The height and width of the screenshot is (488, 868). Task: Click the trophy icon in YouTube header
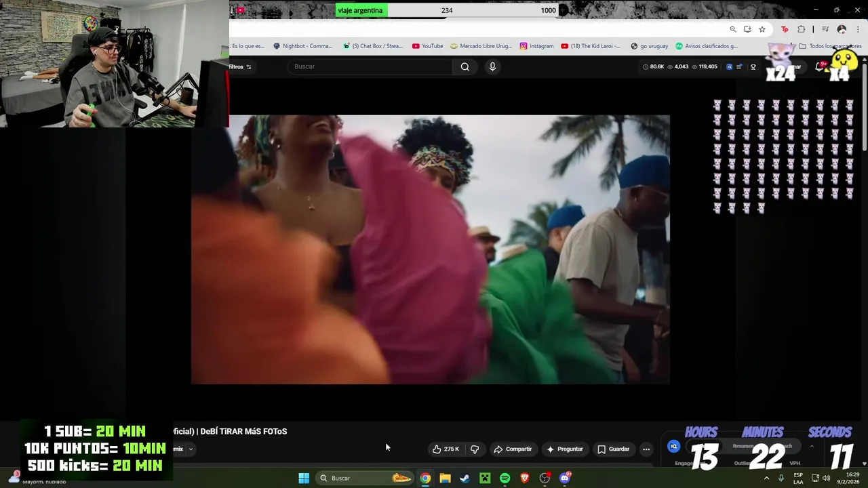pyautogui.click(x=753, y=66)
